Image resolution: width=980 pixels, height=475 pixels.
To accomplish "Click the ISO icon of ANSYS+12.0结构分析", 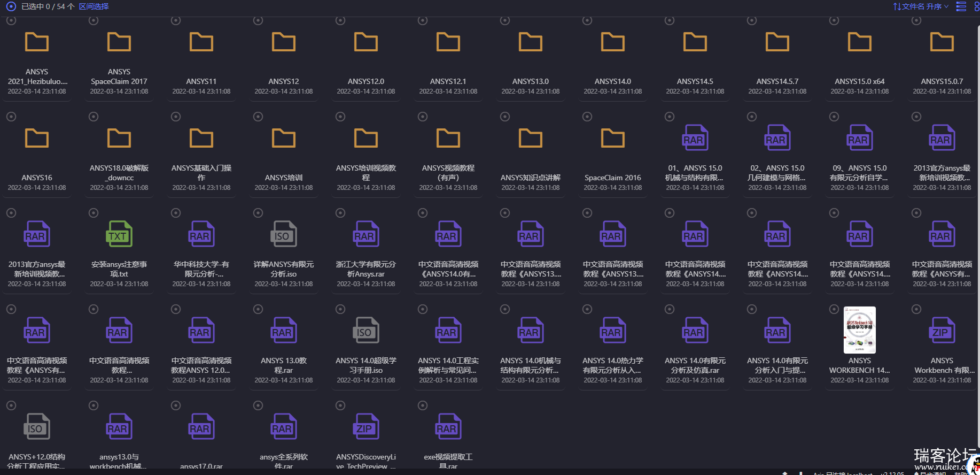I will [x=37, y=426].
